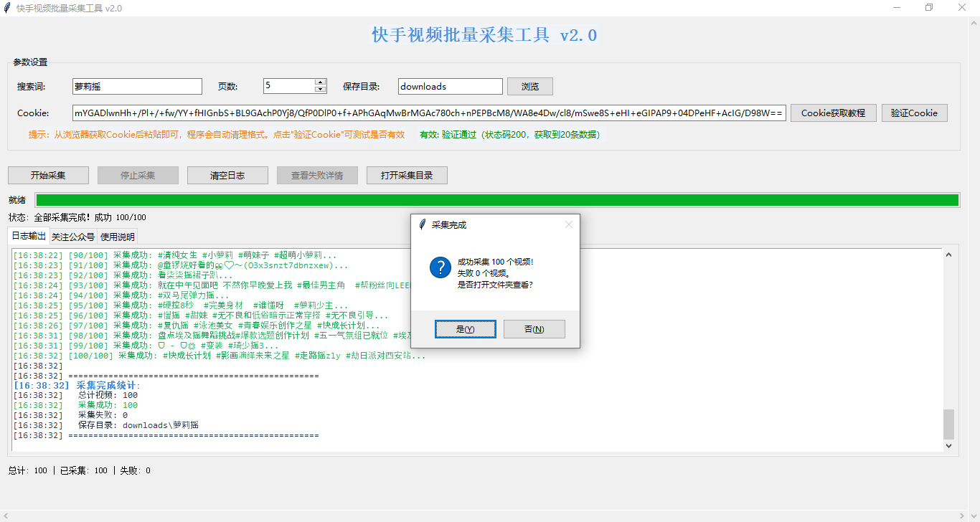This screenshot has width=980, height=522.
Task: Click the 停止采集 button
Action: (138, 175)
